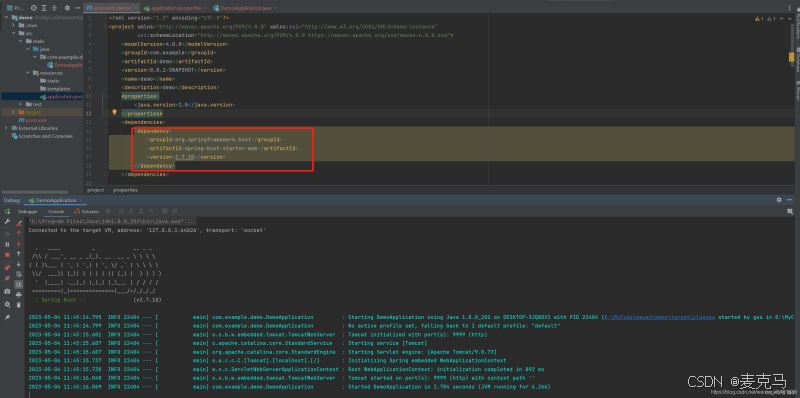This screenshot has width=800, height=398.
Task: Click the properties breadcrumb below the editor
Action: click(125, 190)
